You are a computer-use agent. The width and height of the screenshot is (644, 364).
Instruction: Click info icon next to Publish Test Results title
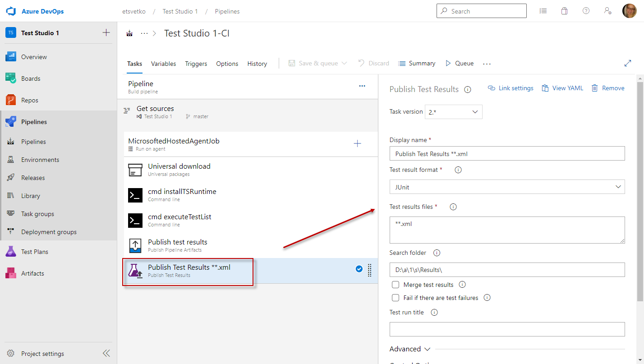(x=468, y=89)
